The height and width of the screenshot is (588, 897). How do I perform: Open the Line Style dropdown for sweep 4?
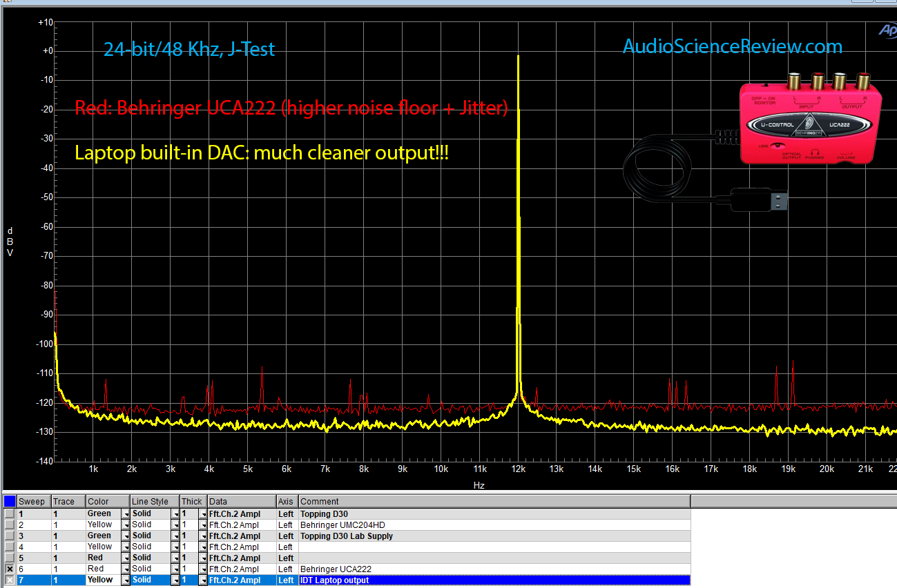click(175, 547)
